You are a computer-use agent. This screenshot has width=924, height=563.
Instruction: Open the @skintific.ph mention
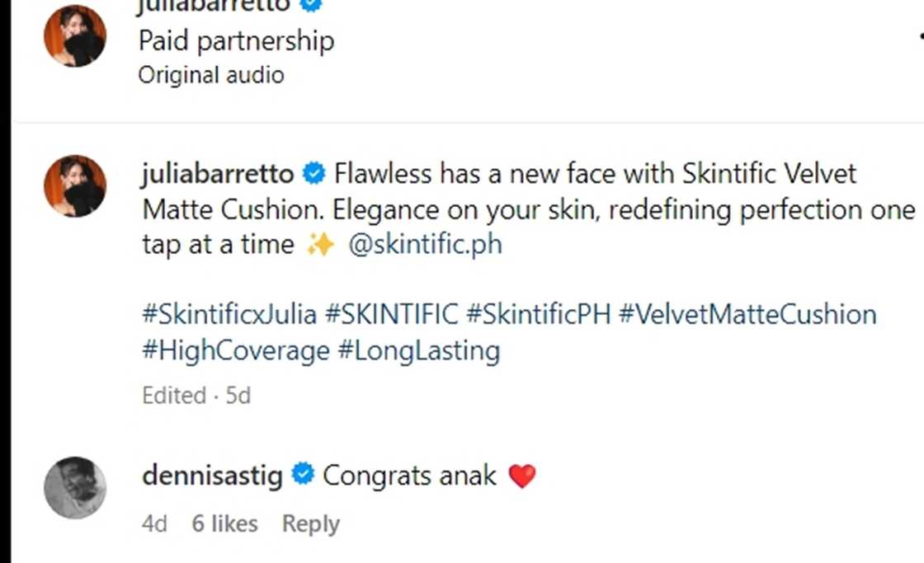click(425, 245)
